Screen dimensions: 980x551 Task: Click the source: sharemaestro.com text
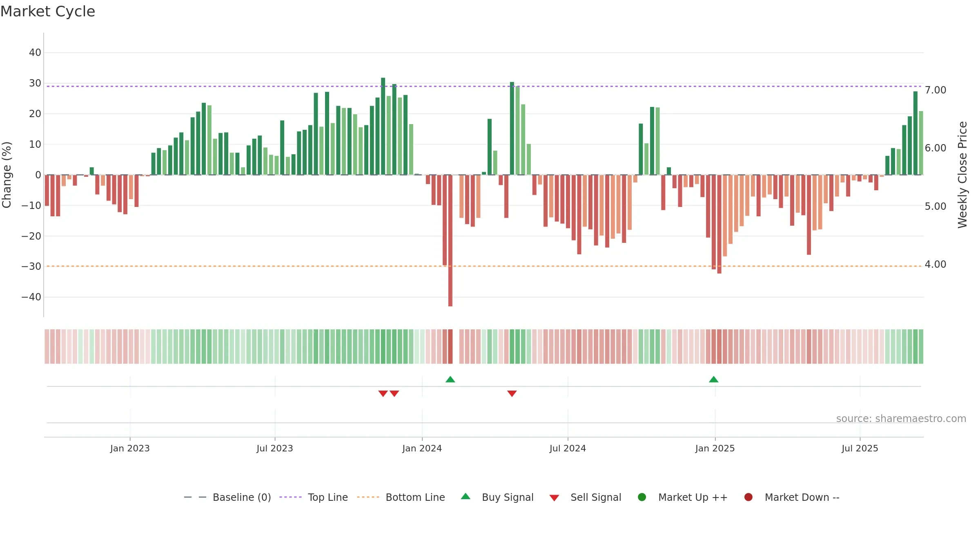click(x=901, y=418)
